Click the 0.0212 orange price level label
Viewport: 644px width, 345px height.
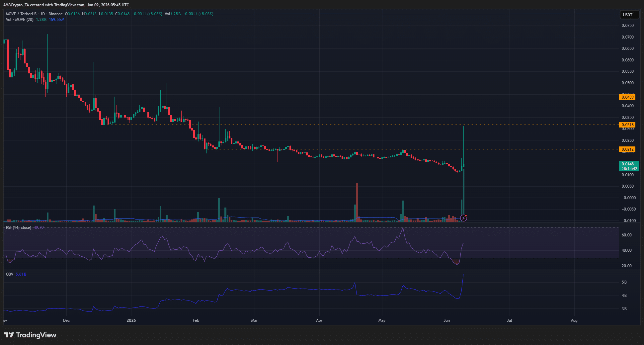[627, 149]
